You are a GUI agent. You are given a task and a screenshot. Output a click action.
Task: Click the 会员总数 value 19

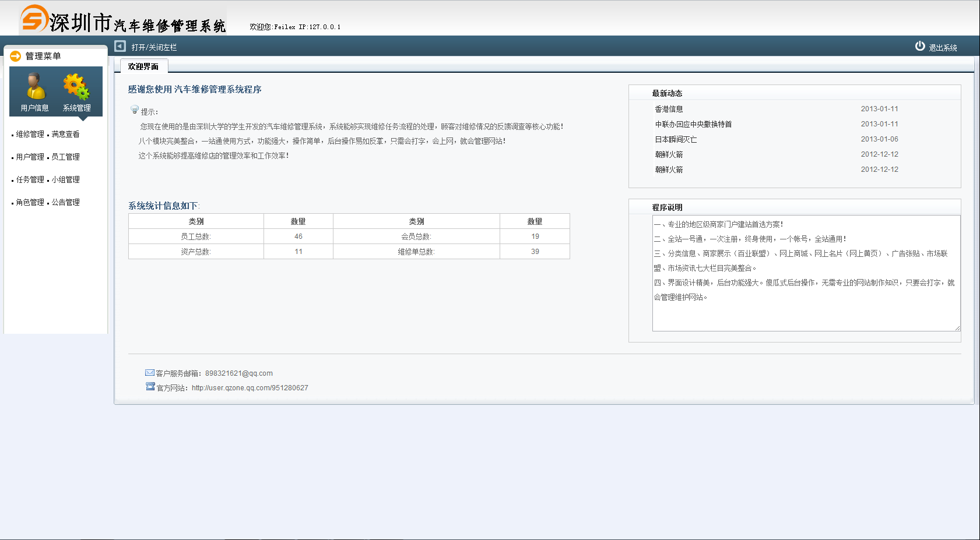[x=535, y=237]
